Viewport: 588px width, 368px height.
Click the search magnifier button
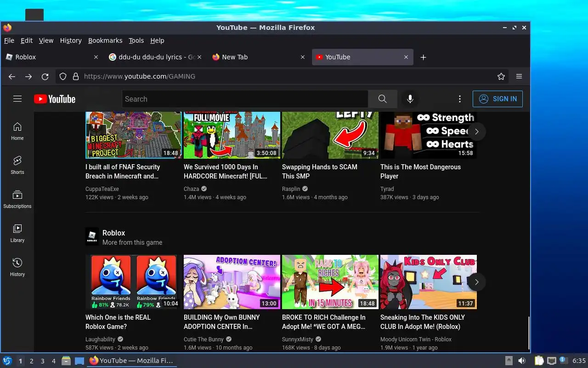[x=382, y=99]
